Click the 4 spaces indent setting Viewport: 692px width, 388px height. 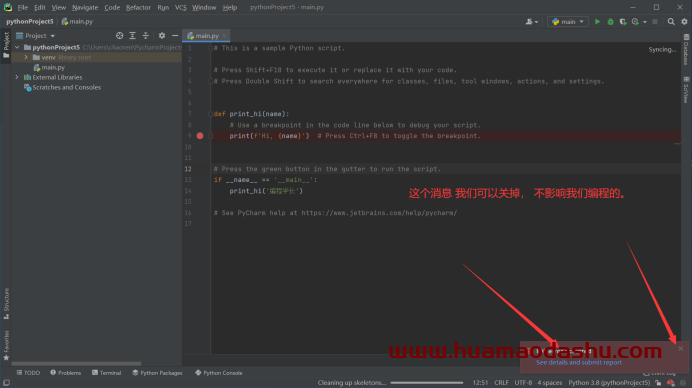549,383
